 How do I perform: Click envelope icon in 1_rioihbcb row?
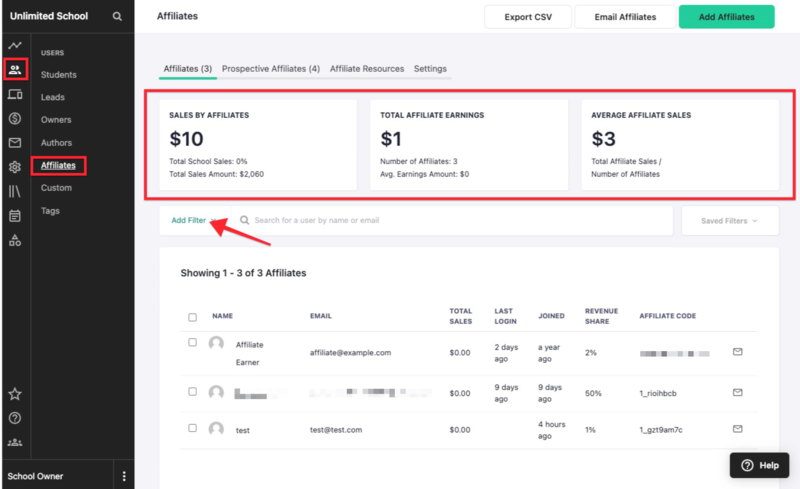coord(737,393)
